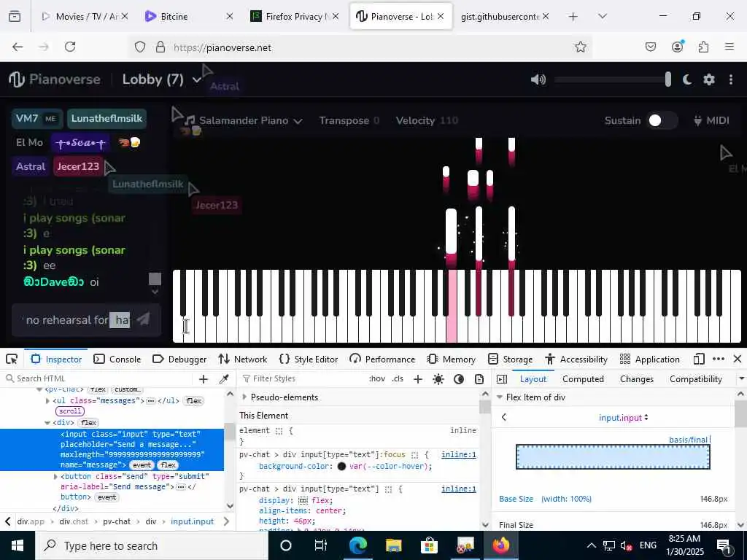
Task: Select user El Mo in player list
Action: (x=29, y=142)
